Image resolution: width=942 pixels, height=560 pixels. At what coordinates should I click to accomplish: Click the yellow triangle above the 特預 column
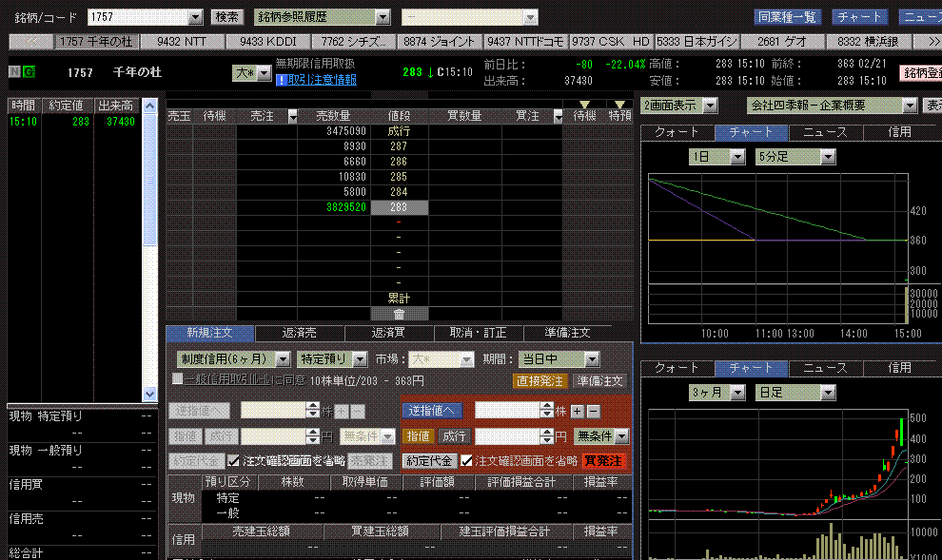coord(619,104)
